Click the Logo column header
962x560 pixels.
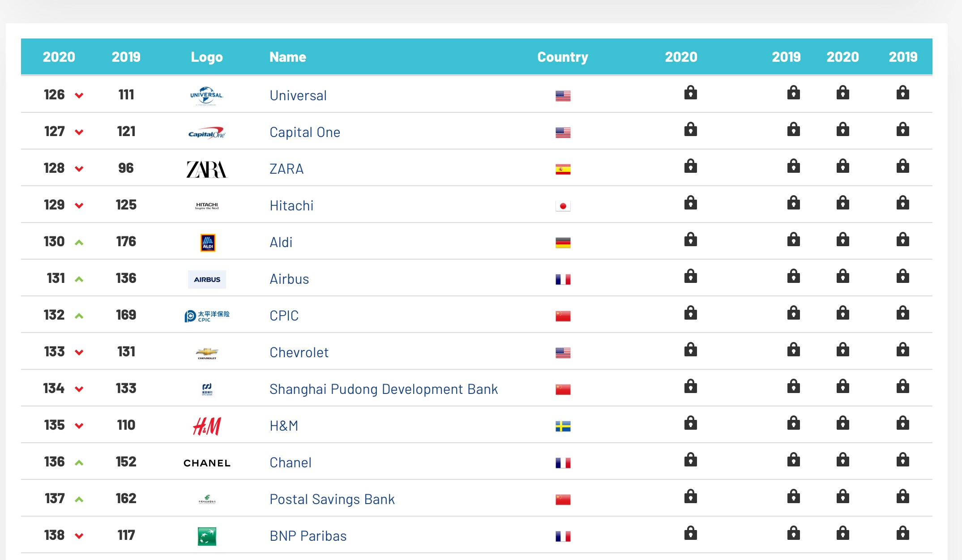(x=207, y=57)
